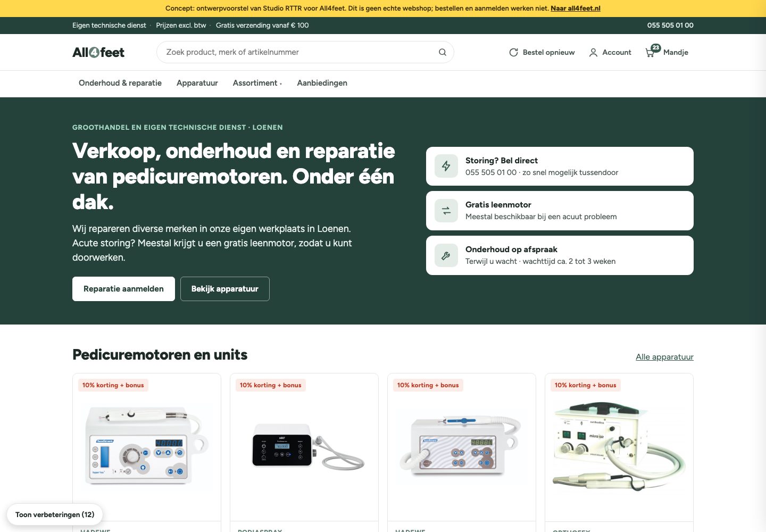Follow the Naar all4feet.nl link in banner
Image resolution: width=766 pixels, height=532 pixels.
tap(576, 9)
